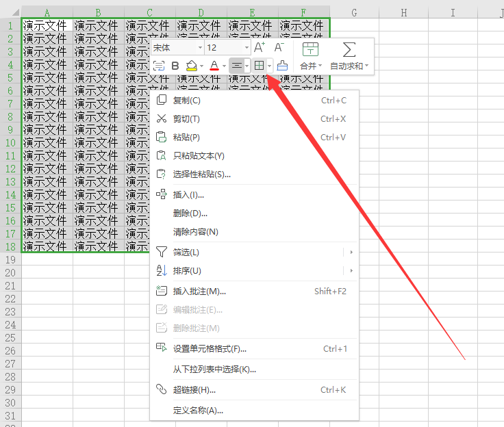Select row 19 header
Image resolution: width=504 pixels, height=427 pixels.
(10, 259)
